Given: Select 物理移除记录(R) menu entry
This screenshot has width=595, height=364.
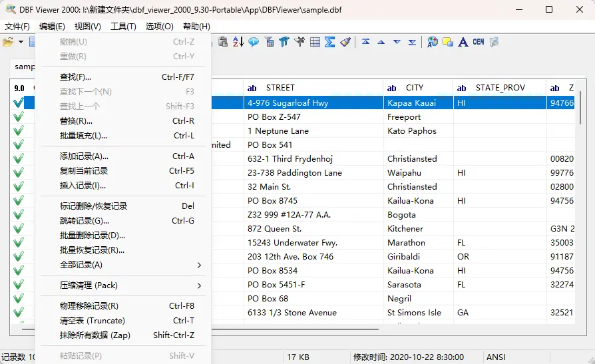Looking at the screenshot, I should coord(123,306).
